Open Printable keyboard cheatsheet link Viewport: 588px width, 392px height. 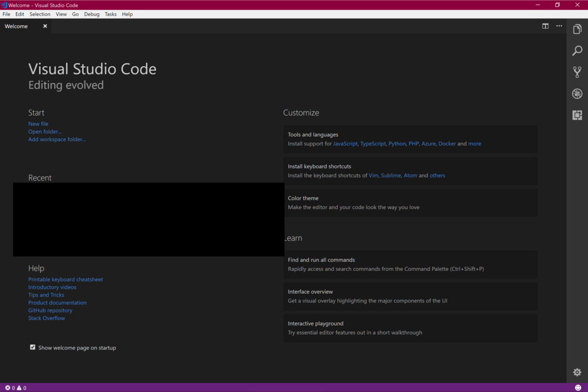click(65, 279)
